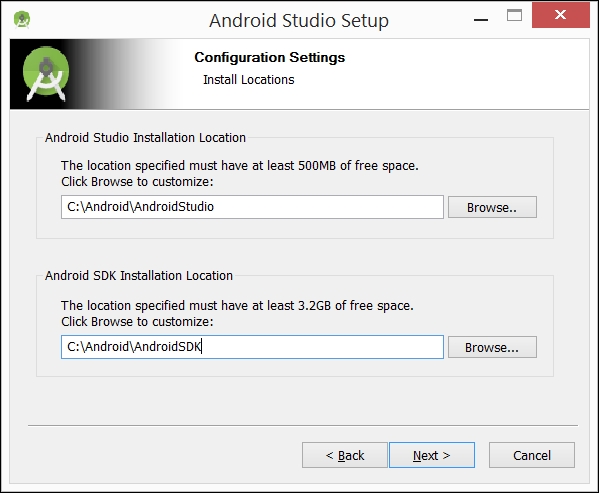
Task: Browse for Android SDK install location
Action: (492, 347)
